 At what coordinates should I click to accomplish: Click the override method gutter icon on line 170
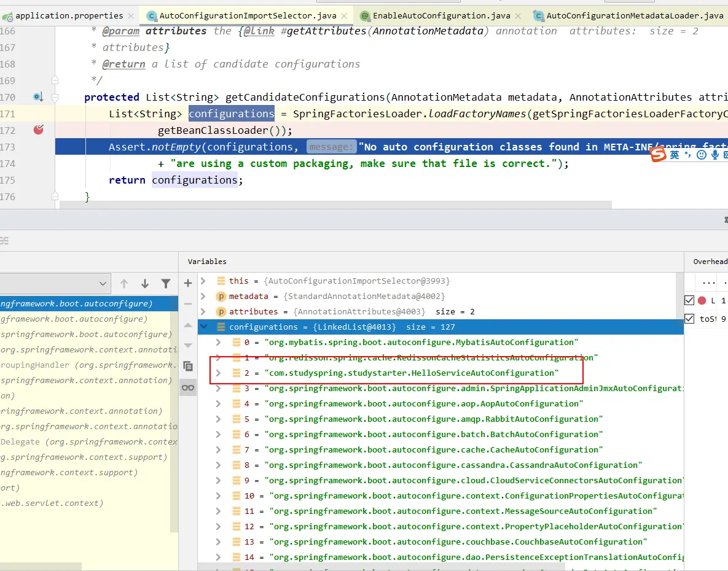[x=38, y=97]
